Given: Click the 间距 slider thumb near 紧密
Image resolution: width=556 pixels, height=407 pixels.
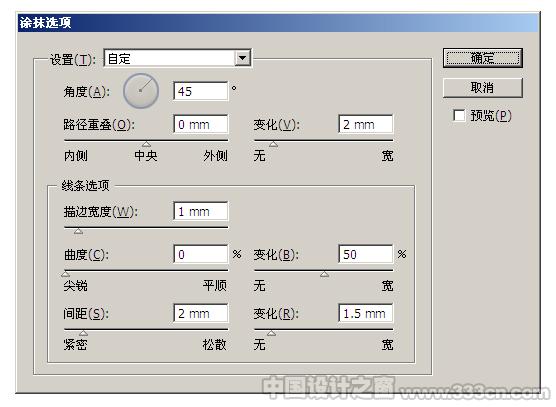Looking at the screenshot, I should tap(83, 333).
